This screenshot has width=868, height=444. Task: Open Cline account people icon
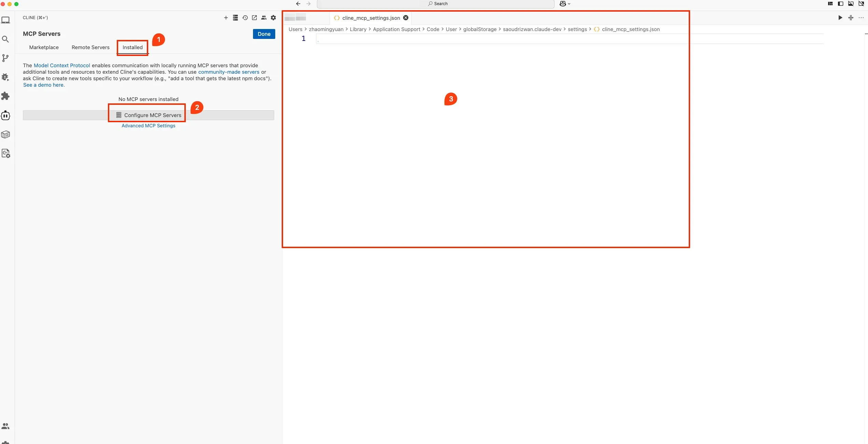pos(264,18)
